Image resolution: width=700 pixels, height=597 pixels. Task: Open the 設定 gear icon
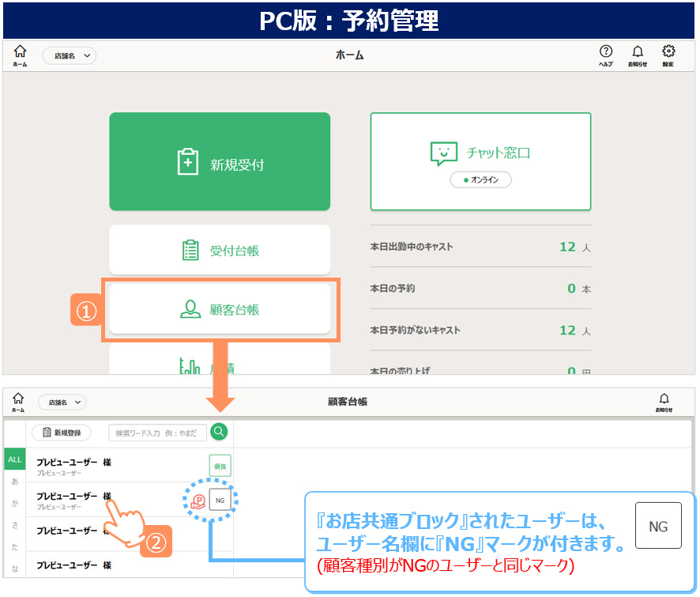pos(668,54)
